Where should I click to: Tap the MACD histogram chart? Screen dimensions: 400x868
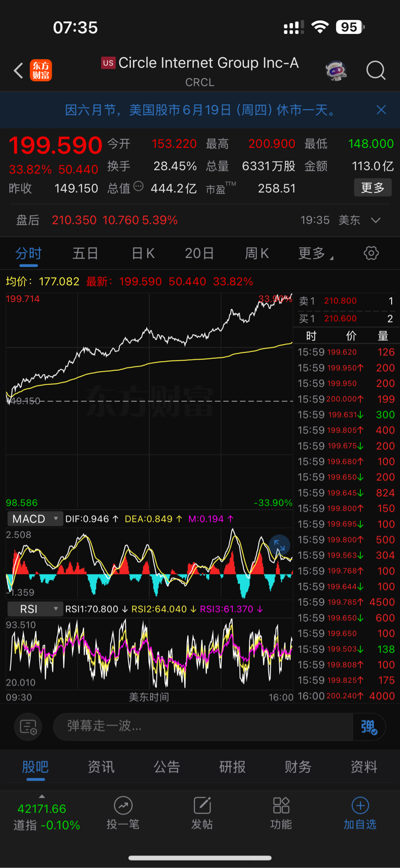149,563
